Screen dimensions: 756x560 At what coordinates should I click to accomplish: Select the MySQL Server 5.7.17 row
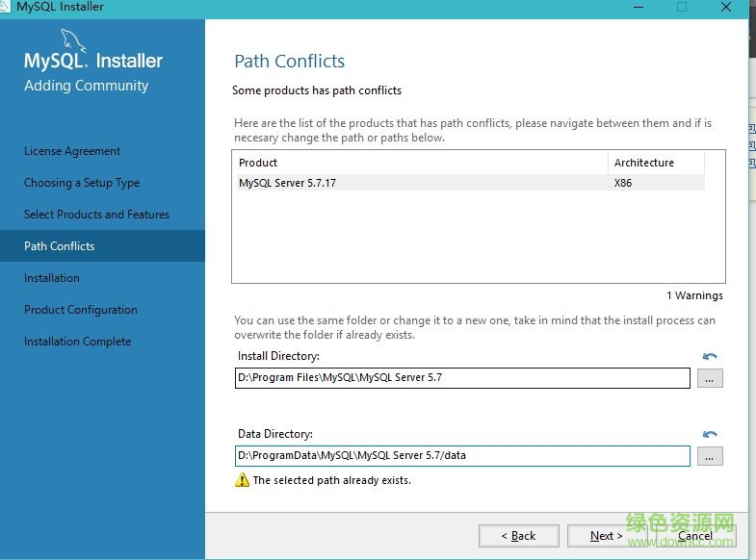click(424, 183)
